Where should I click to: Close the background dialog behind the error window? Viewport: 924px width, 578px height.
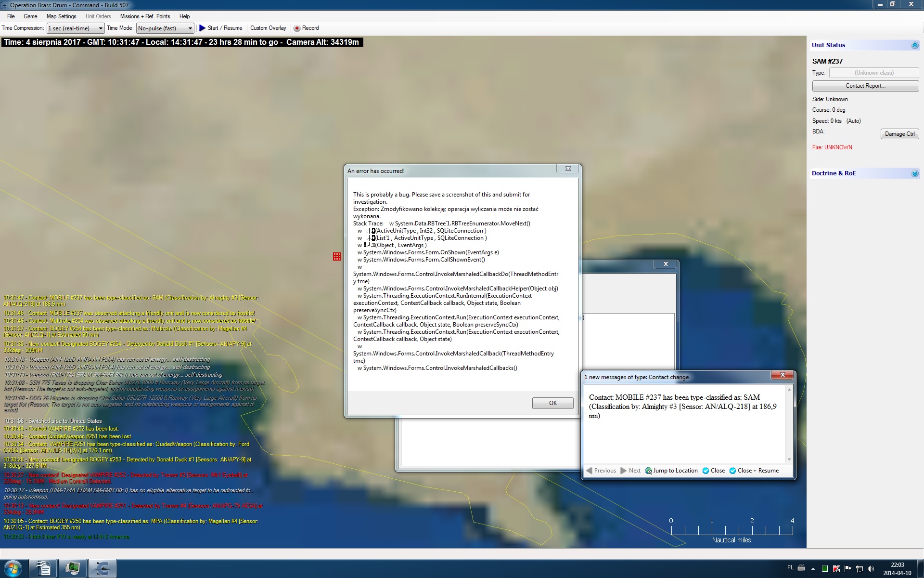pyautogui.click(x=666, y=264)
